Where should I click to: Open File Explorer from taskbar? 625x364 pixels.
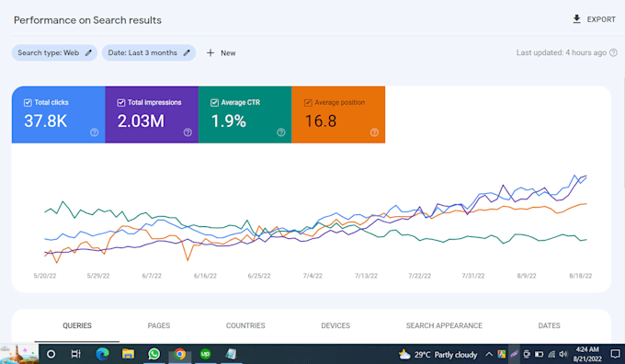point(128,354)
